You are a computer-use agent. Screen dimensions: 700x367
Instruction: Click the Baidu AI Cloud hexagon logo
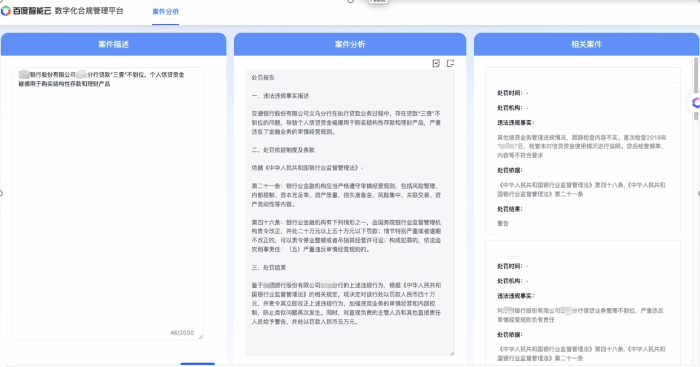6,11
